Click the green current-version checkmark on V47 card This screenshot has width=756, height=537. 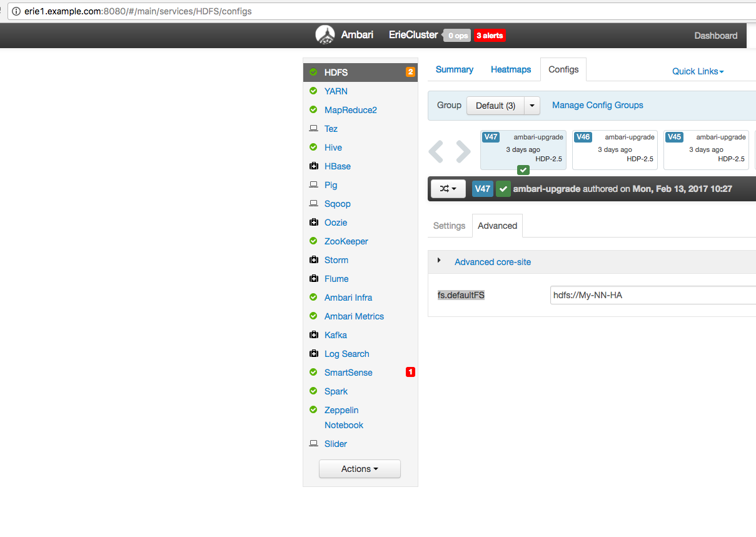[x=523, y=169]
